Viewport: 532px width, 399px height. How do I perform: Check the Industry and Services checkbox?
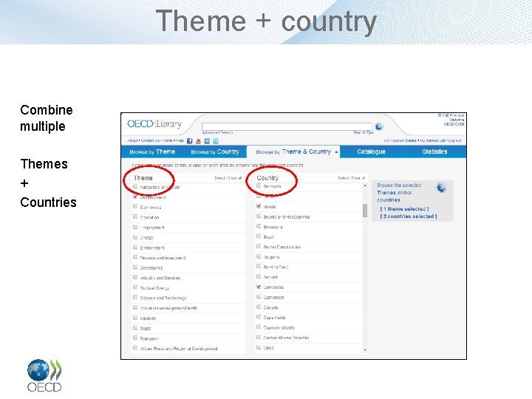pyautogui.click(x=135, y=277)
